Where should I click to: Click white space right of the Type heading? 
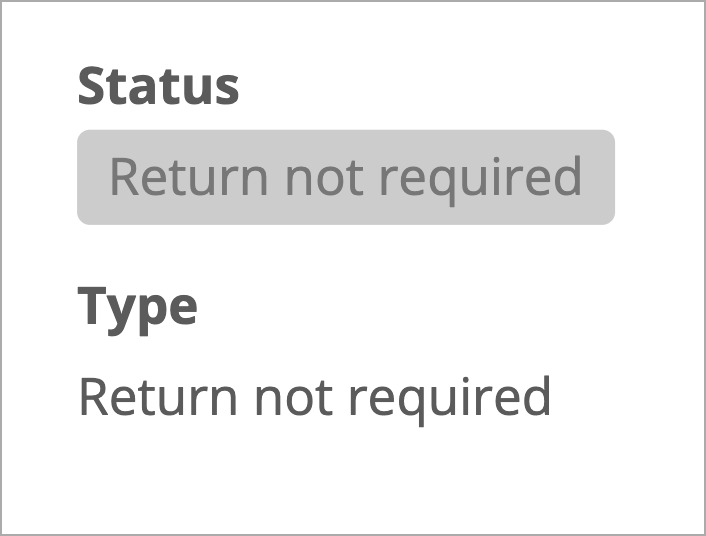450,311
